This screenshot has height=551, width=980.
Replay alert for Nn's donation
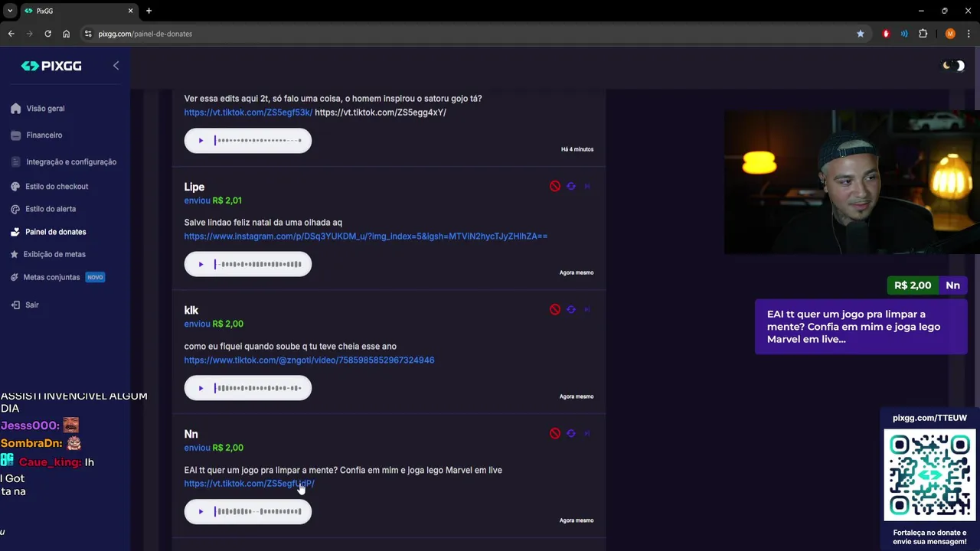click(571, 433)
